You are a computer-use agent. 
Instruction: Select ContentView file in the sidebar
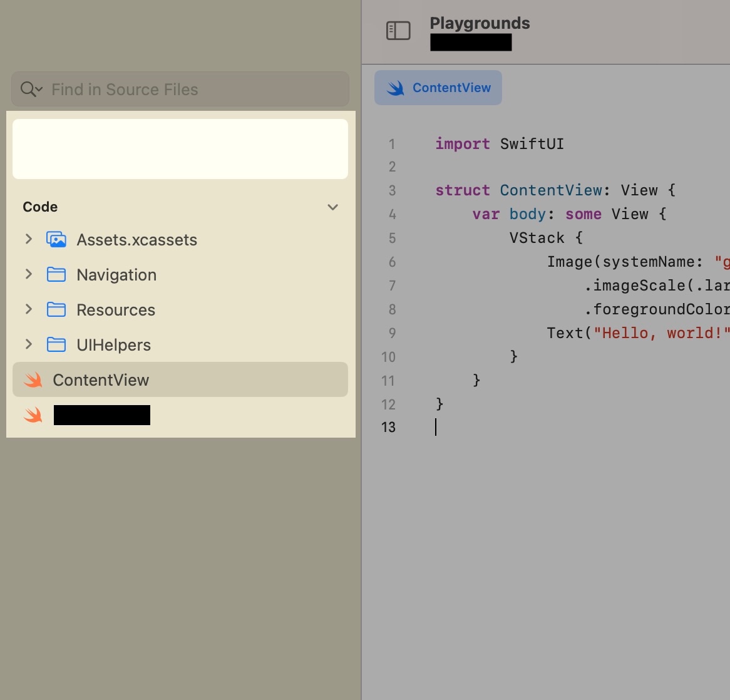click(x=101, y=380)
